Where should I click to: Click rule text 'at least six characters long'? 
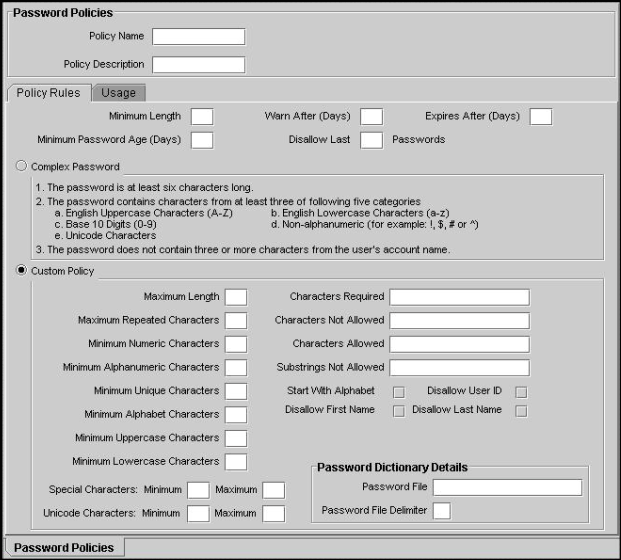coord(190,187)
